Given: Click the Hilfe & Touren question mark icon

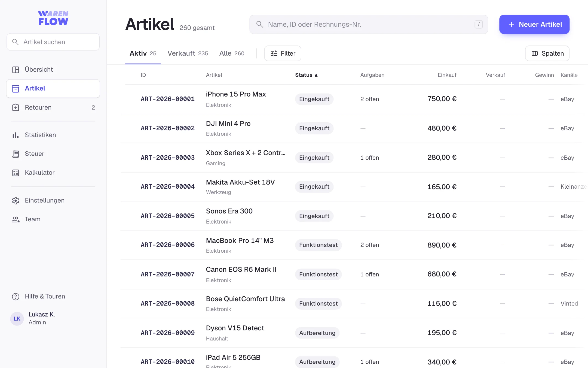Looking at the screenshot, I should click(16, 297).
